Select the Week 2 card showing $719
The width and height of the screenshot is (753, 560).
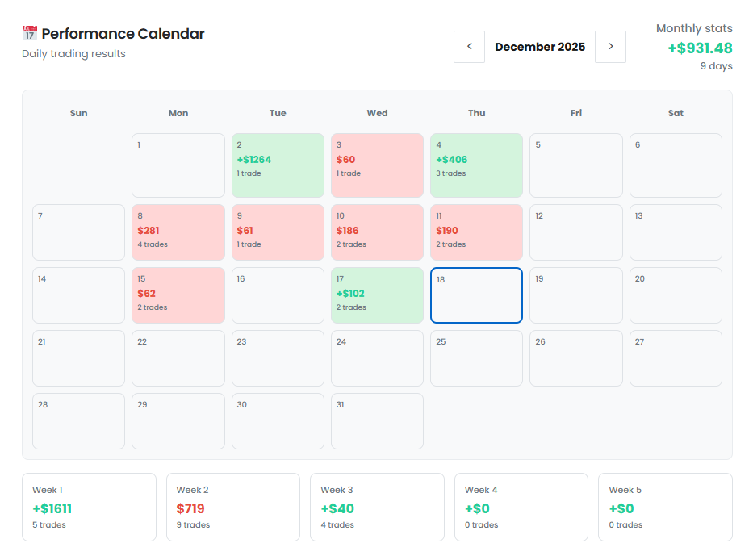click(233, 507)
